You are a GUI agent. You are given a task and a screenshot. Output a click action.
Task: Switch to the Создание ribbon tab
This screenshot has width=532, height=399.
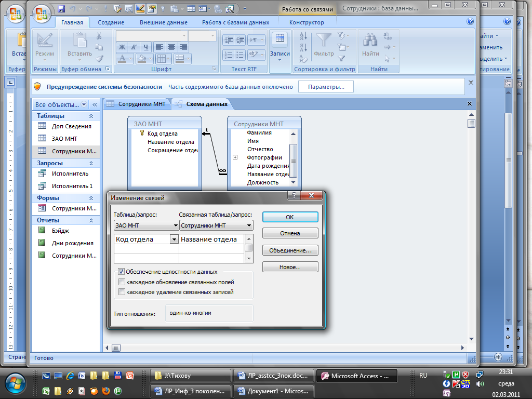click(x=111, y=22)
